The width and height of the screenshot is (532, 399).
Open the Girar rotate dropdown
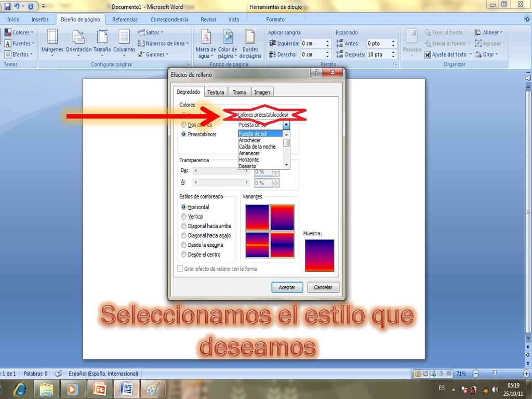click(486, 54)
